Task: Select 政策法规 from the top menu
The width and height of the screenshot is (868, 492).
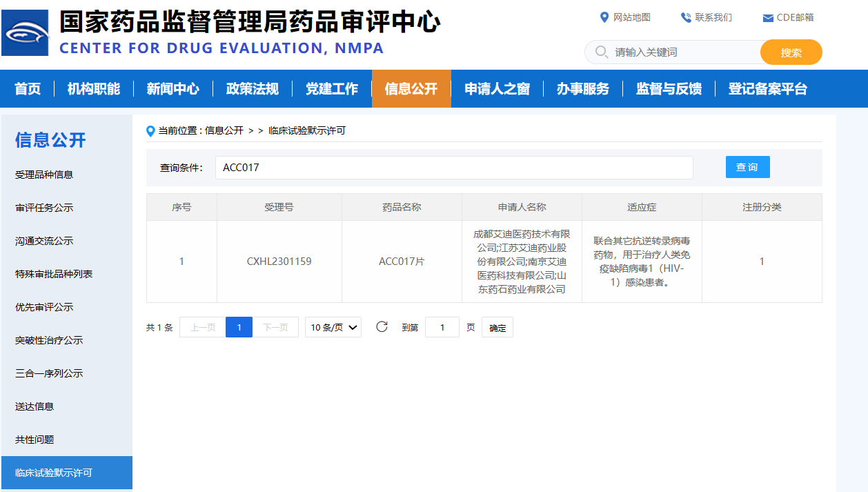Action: click(253, 89)
